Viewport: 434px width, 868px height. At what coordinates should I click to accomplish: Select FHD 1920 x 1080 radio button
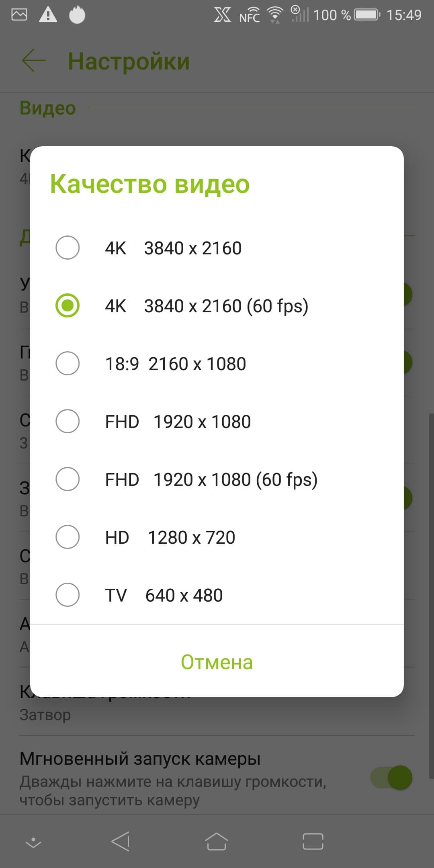tap(68, 422)
